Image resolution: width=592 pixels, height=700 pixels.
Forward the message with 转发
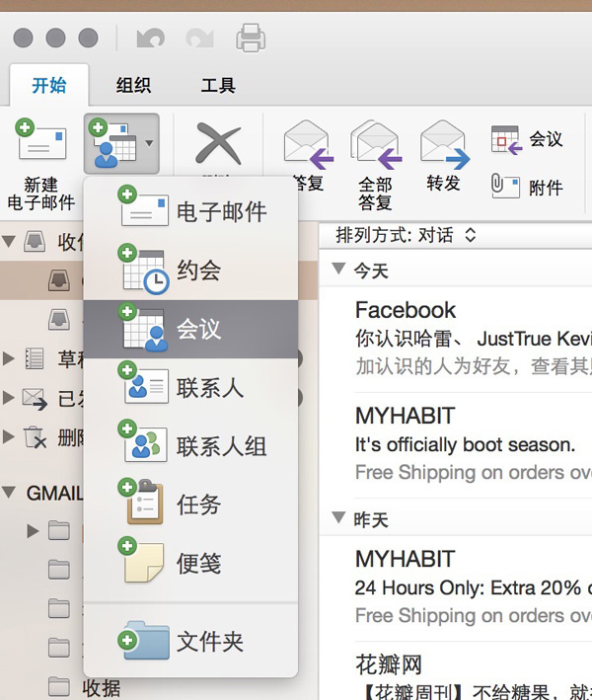coord(443,155)
